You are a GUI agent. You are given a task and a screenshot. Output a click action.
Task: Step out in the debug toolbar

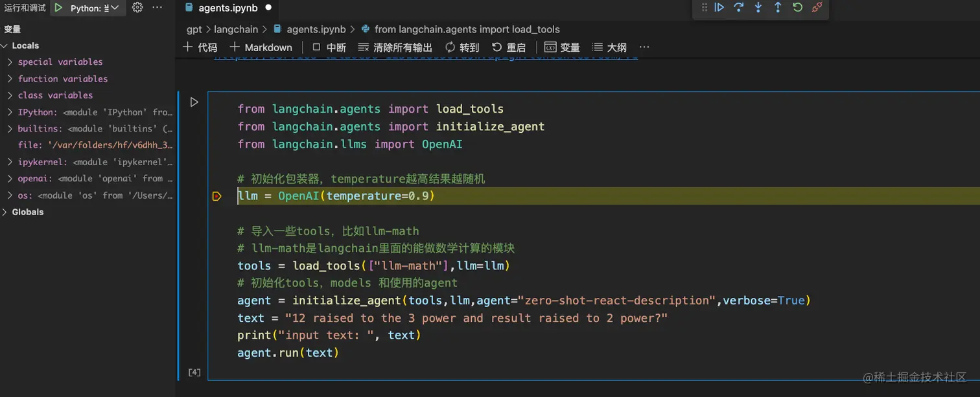click(x=778, y=8)
